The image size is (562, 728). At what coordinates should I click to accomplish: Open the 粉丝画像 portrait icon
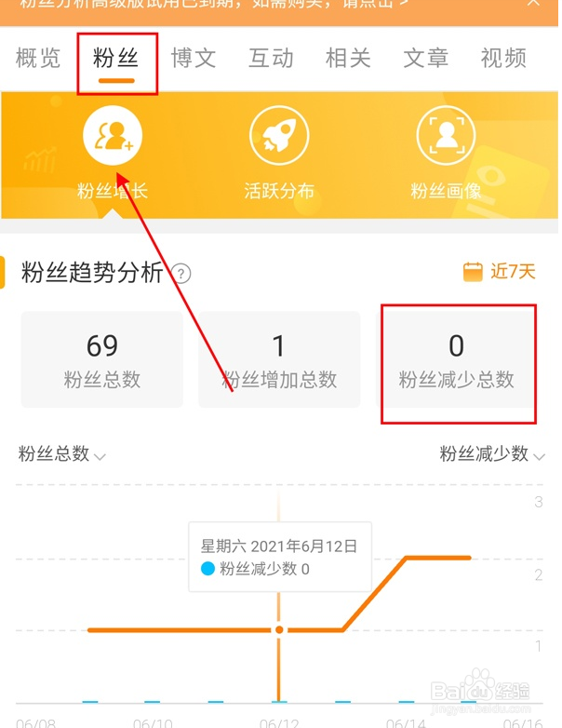(446, 136)
